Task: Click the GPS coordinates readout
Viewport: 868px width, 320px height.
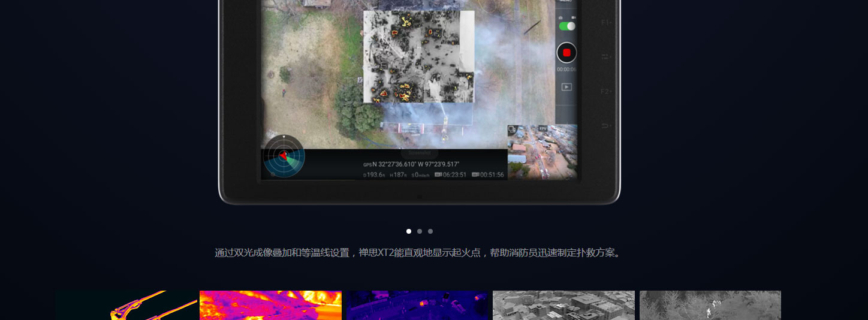Action: coord(411,164)
